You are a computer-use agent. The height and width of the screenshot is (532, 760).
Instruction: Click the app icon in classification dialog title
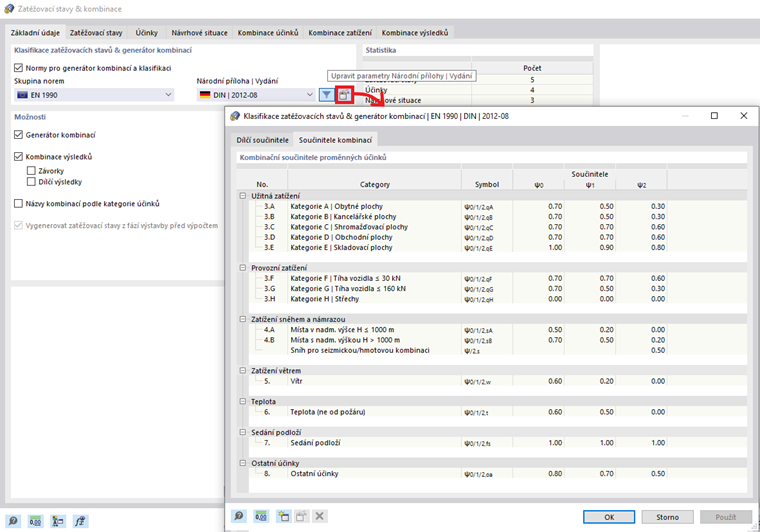(x=235, y=116)
